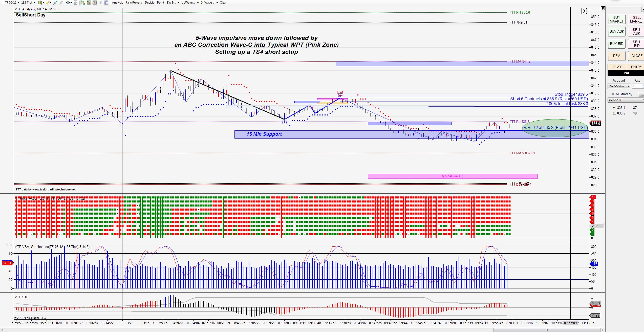Screen dimensions: 644x332
Task: Click the Qty spinner arrows
Action: click(643, 86)
